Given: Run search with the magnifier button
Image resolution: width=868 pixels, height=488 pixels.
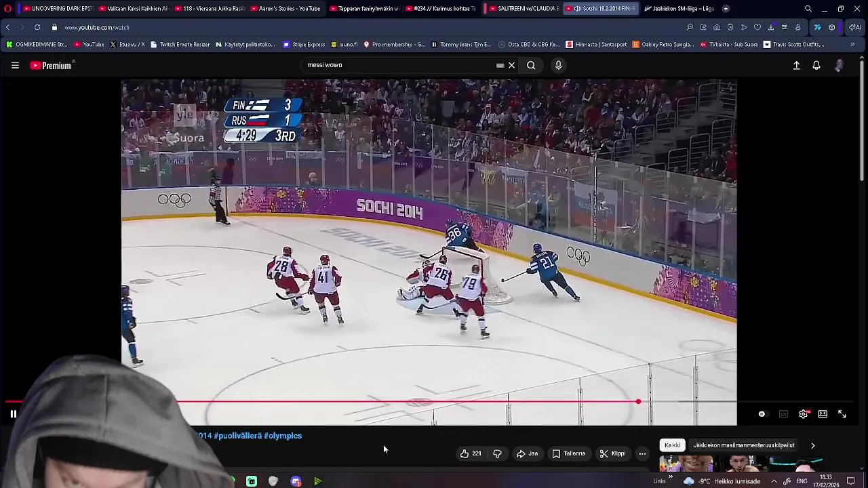Looking at the screenshot, I should (x=531, y=65).
